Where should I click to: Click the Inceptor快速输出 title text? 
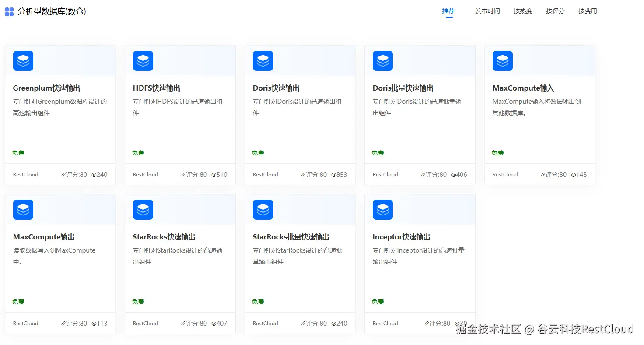click(401, 236)
